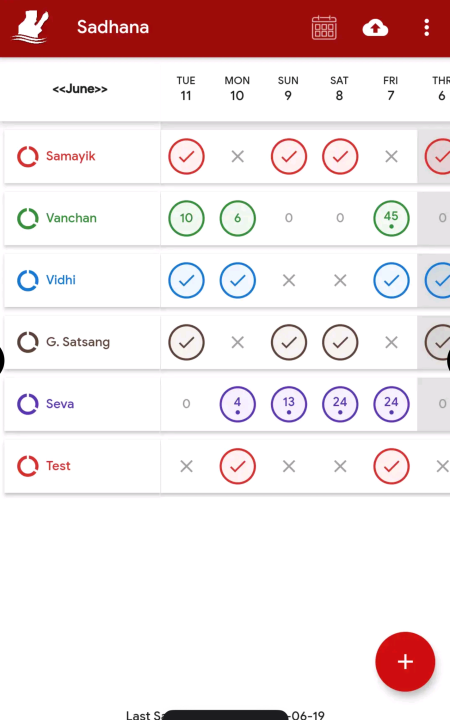Image resolution: width=450 pixels, height=720 pixels.
Task: Tap the green Vanchan progress ring
Action: [28, 218]
